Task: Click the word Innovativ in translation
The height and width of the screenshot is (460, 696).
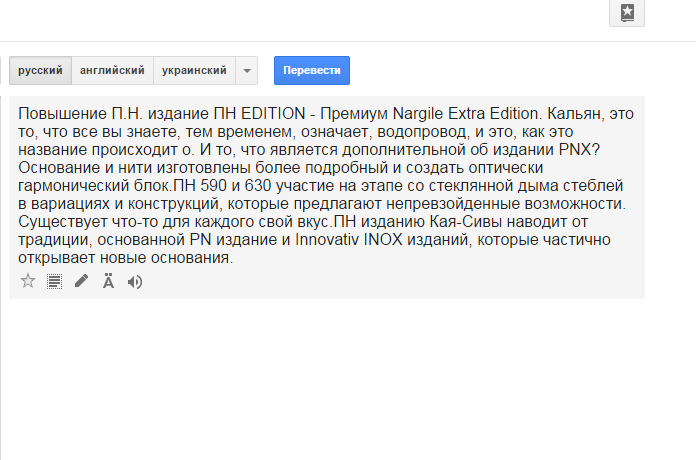Action: [327, 240]
